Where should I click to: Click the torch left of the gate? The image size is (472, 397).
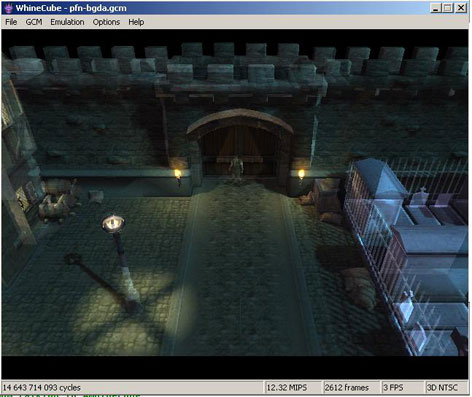click(x=178, y=175)
